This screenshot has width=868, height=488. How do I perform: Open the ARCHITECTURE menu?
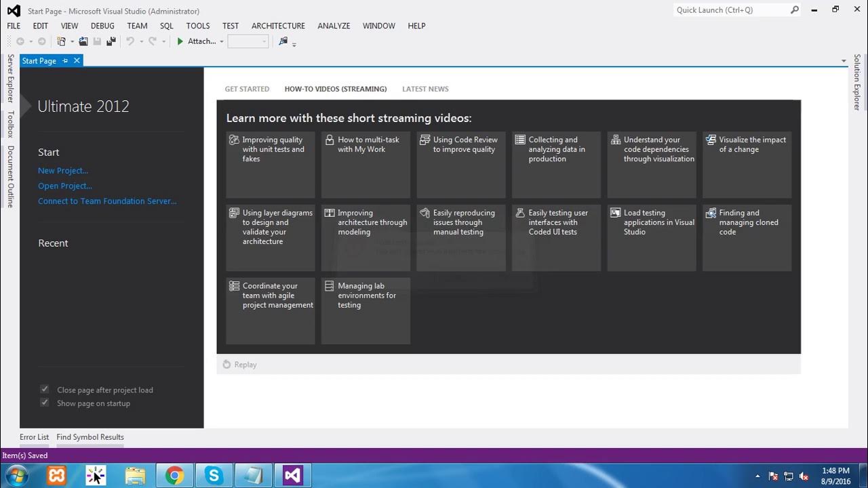pos(278,26)
